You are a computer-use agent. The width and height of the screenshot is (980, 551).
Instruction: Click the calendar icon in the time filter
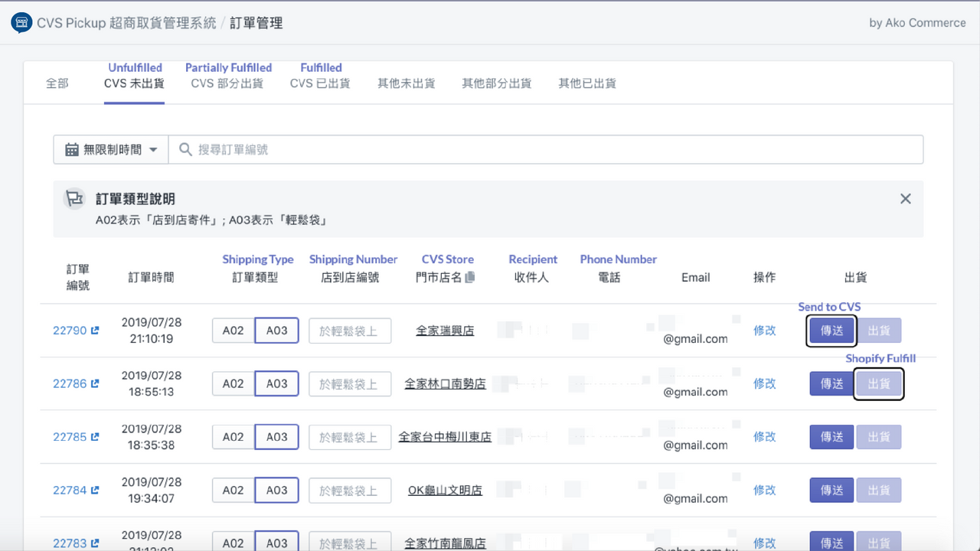pyautogui.click(x=72, y=150)
